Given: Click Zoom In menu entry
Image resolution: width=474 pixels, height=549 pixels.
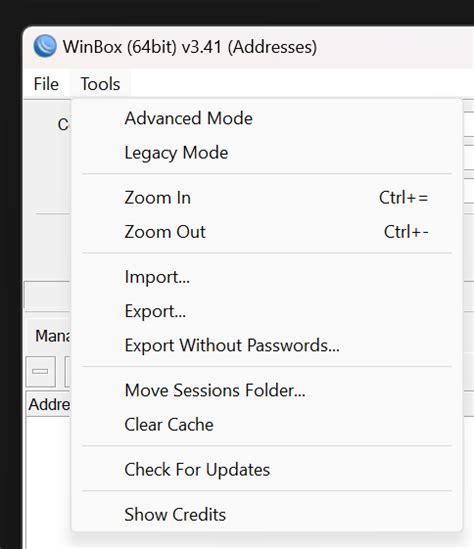Looking at the screenshot, I should [x=267, y=198].
